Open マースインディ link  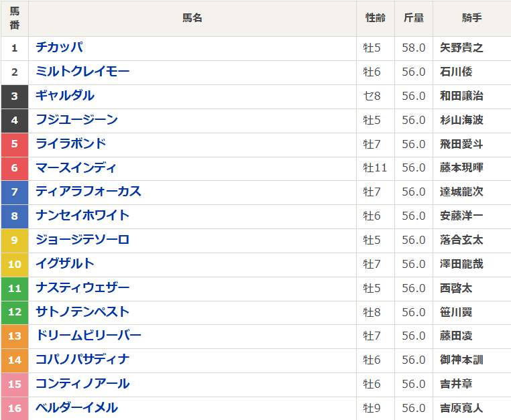[x=76, y=168]
